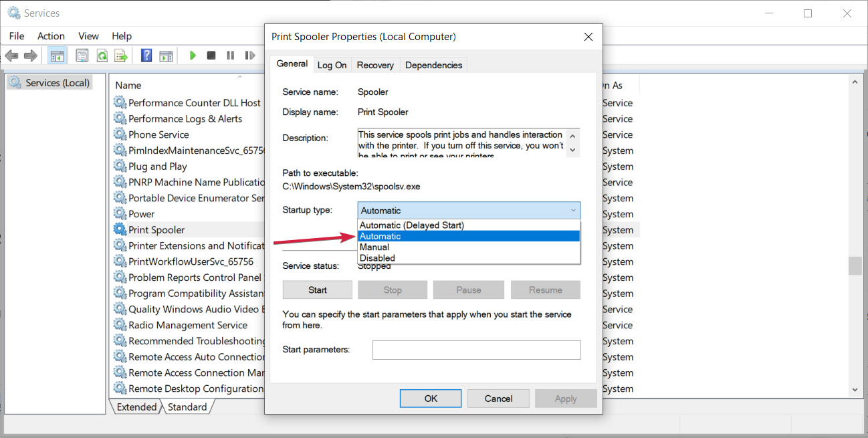The height and width of the screenshot is (438, 868).
Task: Click the Start parameters input field
Action: (x=476, y=350)
